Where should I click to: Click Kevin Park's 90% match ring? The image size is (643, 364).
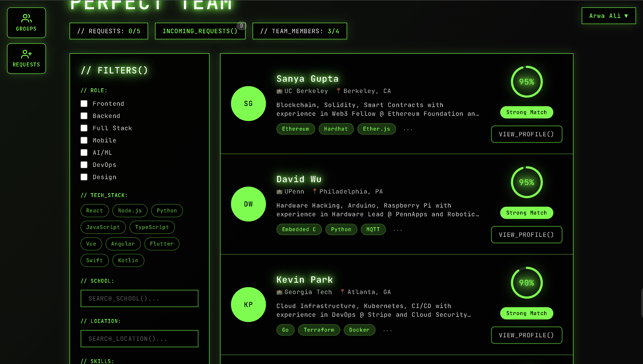[x=526, y=283]
